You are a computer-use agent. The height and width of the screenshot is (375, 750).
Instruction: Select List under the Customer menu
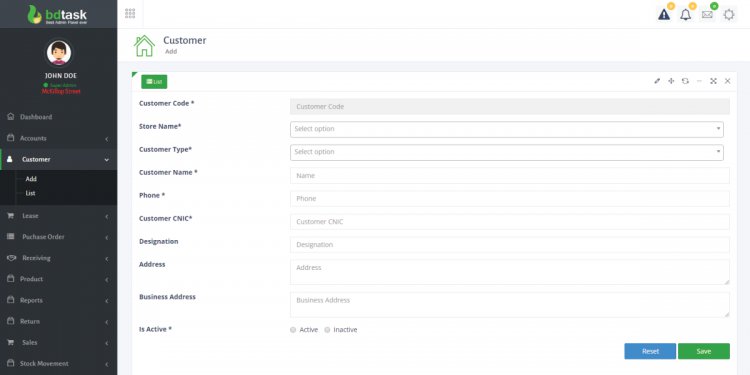pyautogui.click(x=30, y=193)
